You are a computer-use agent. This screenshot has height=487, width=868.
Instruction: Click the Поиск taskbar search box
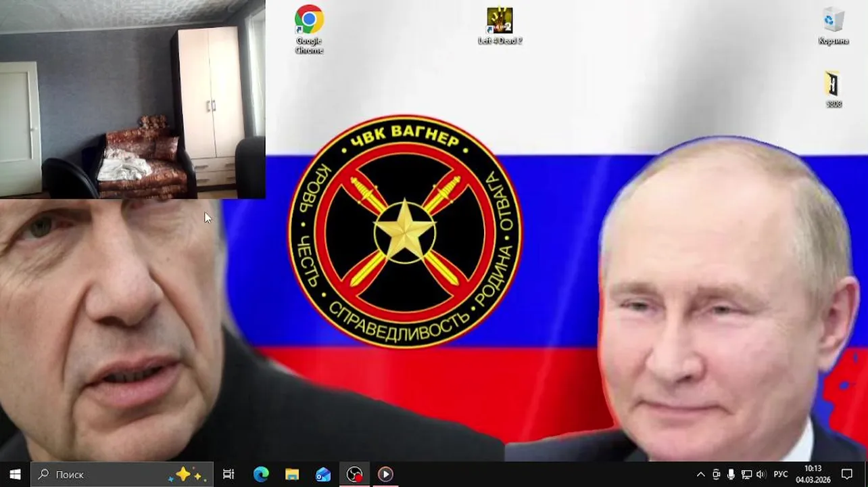122,474
